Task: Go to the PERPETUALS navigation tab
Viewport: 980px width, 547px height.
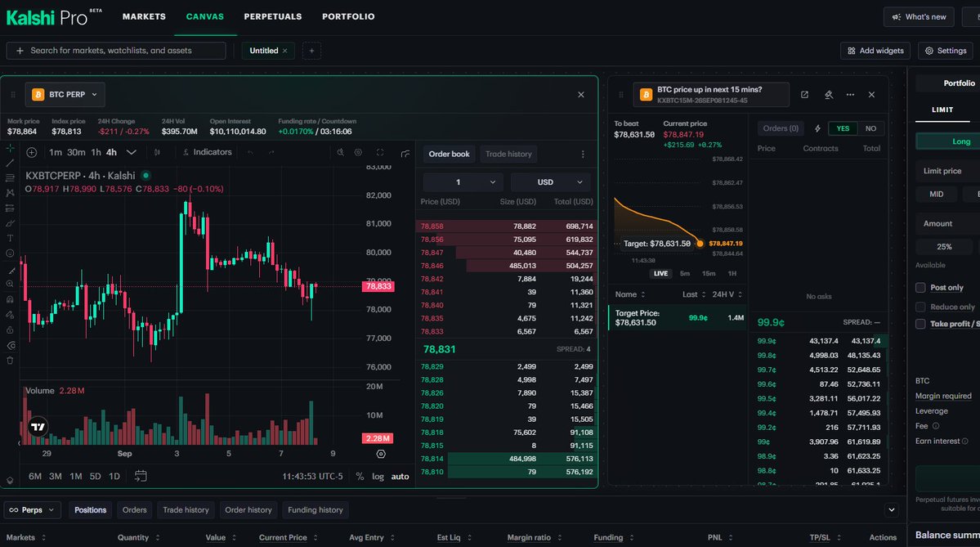Action: [272, 17]
